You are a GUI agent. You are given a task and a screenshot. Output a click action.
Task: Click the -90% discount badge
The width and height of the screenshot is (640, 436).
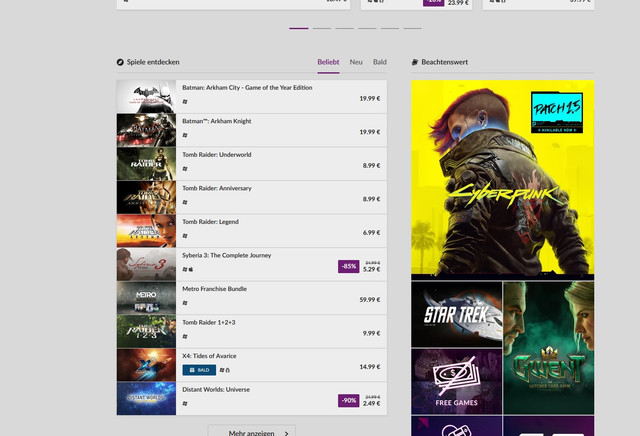[x=349, y=400]
